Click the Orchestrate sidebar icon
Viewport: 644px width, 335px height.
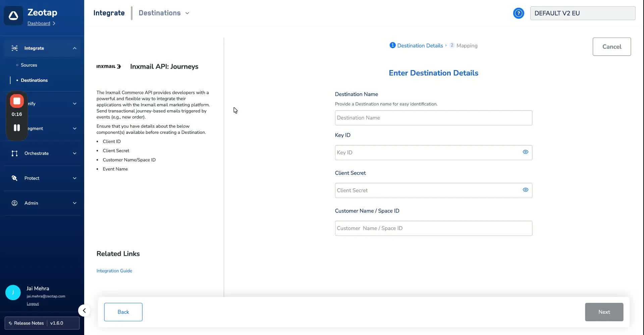pos(14,153)
